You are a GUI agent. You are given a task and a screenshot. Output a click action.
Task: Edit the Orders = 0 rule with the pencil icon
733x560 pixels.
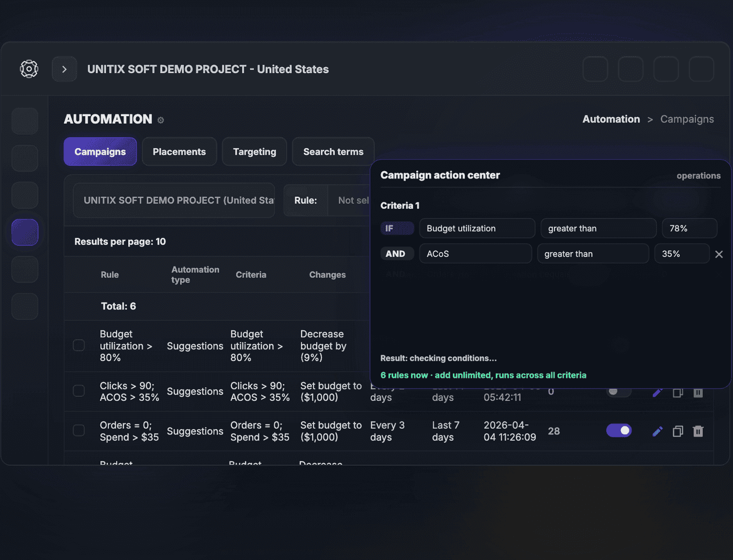pyautogui.click(x=658, y=431)
